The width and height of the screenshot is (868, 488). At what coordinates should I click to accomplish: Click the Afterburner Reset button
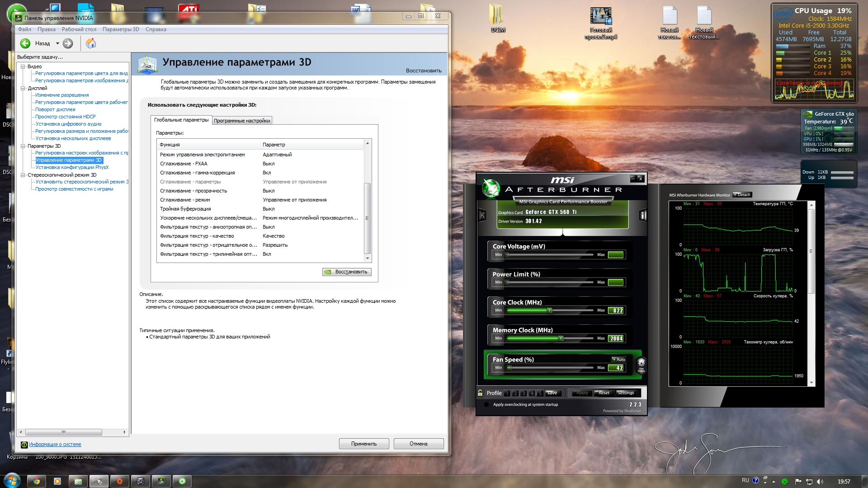pyautogui.click(x=604, y=393)
